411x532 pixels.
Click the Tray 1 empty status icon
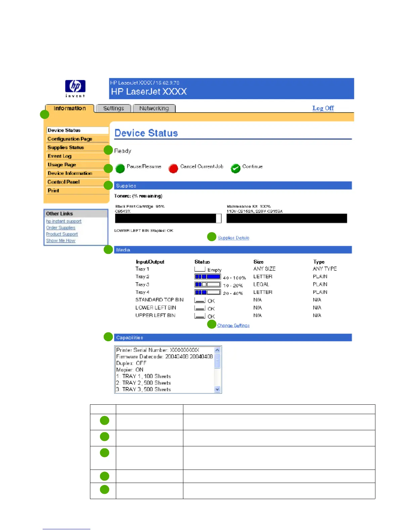click(200, 269)
